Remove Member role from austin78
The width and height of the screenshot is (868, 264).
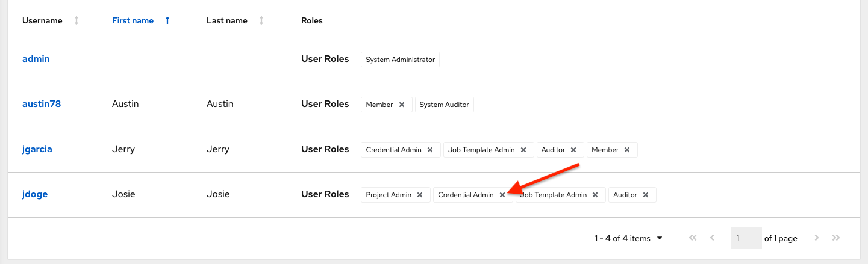click(402, 105)
